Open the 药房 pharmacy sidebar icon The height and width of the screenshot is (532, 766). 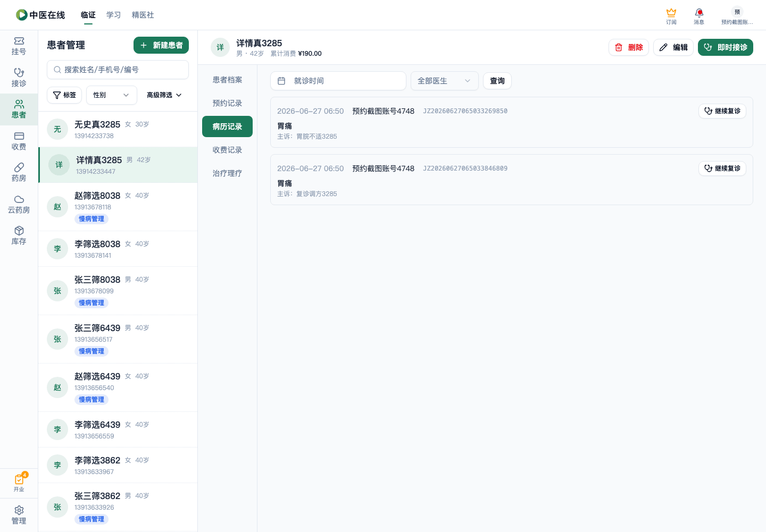(x=19, y=173)
